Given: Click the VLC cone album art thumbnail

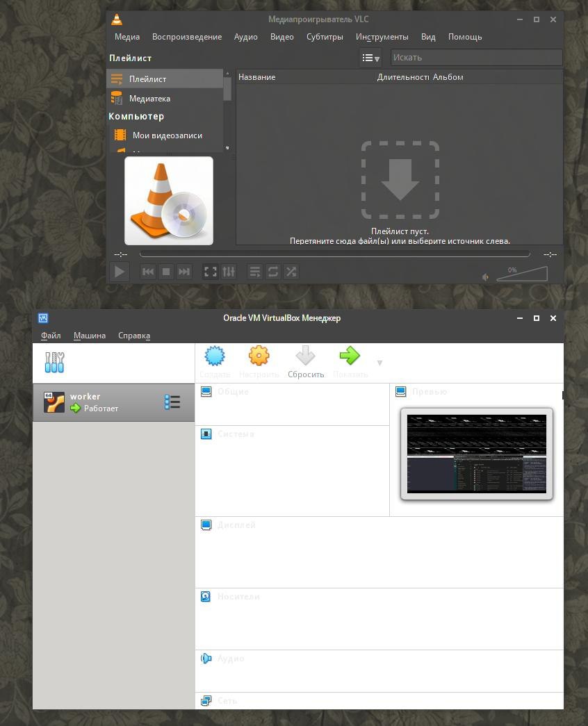Looking at the screenshot, I should [x=169, y=201].
